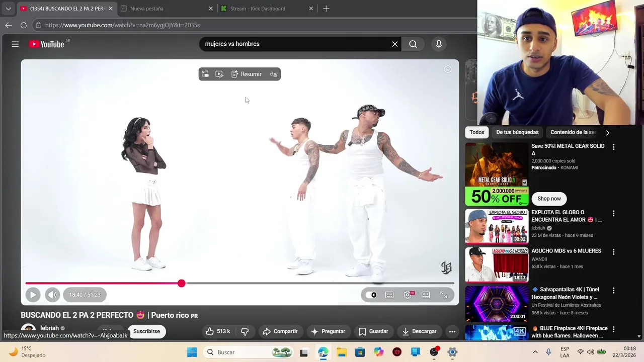Open Microsoft Edge from the taskbar

[323, 352]
